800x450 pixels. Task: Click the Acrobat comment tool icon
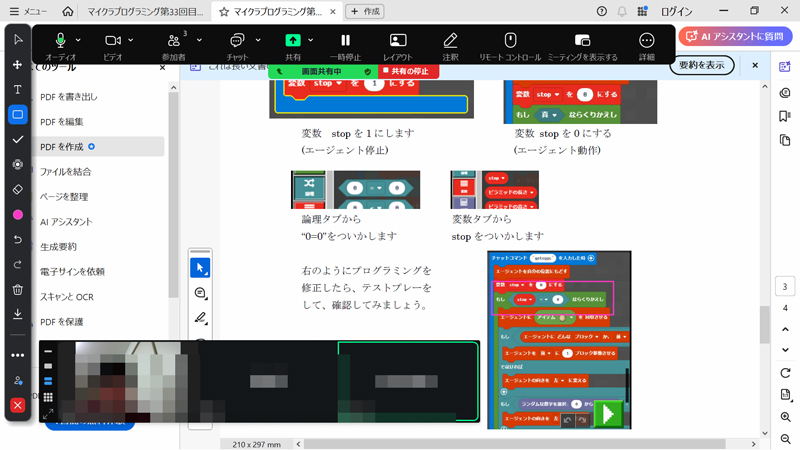point(201,293)
